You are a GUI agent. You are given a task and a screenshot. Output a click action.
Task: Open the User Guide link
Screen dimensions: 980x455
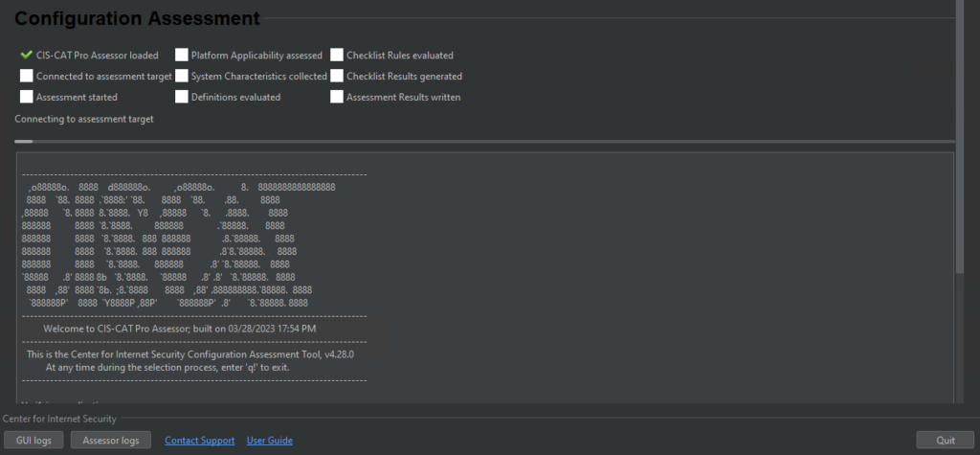(269, 441)
